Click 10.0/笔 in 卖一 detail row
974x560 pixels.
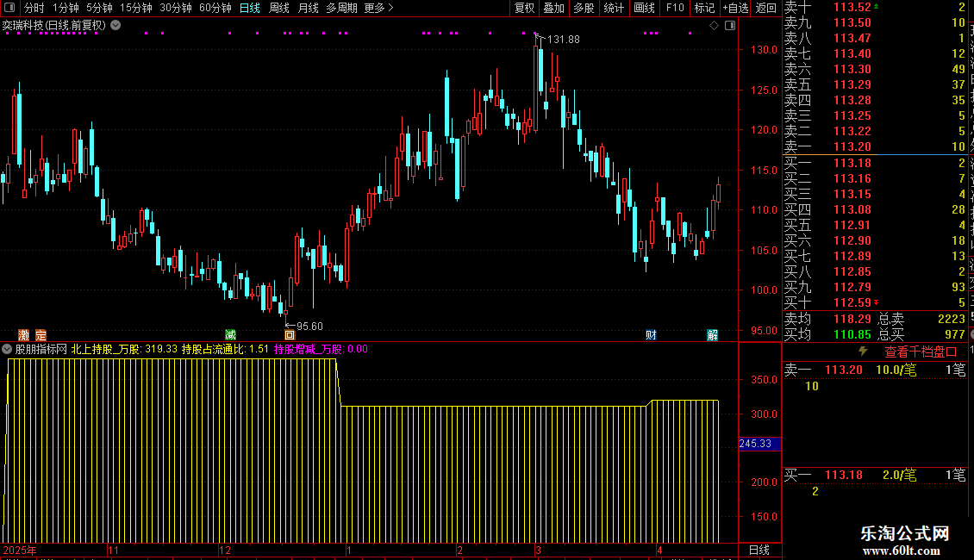(896, 370)
